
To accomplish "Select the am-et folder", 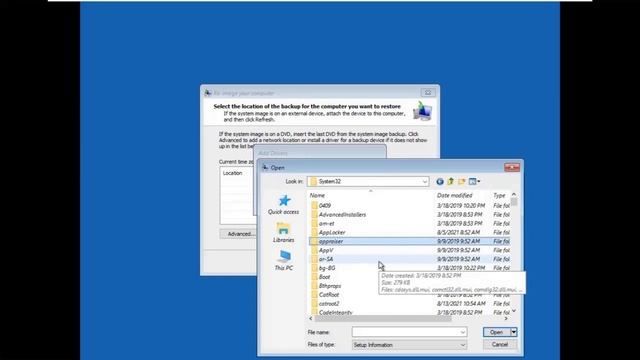I will tap(326, 224).
